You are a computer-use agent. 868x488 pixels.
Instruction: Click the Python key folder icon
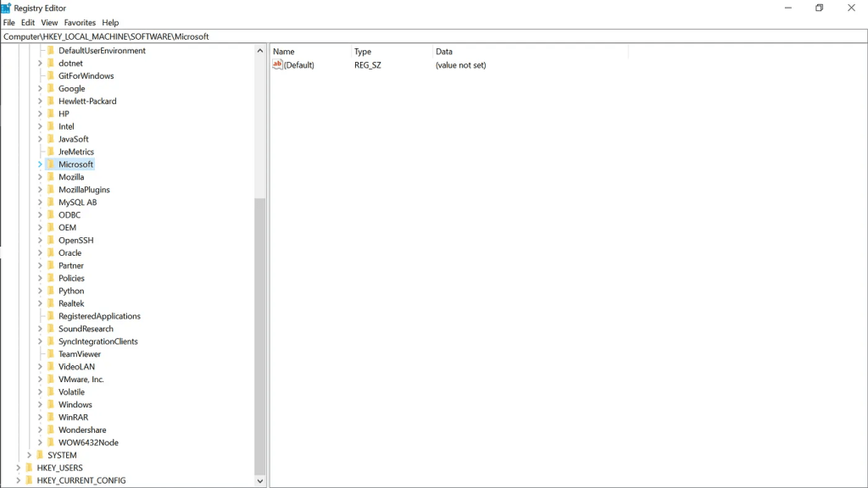tap(50, 291)
